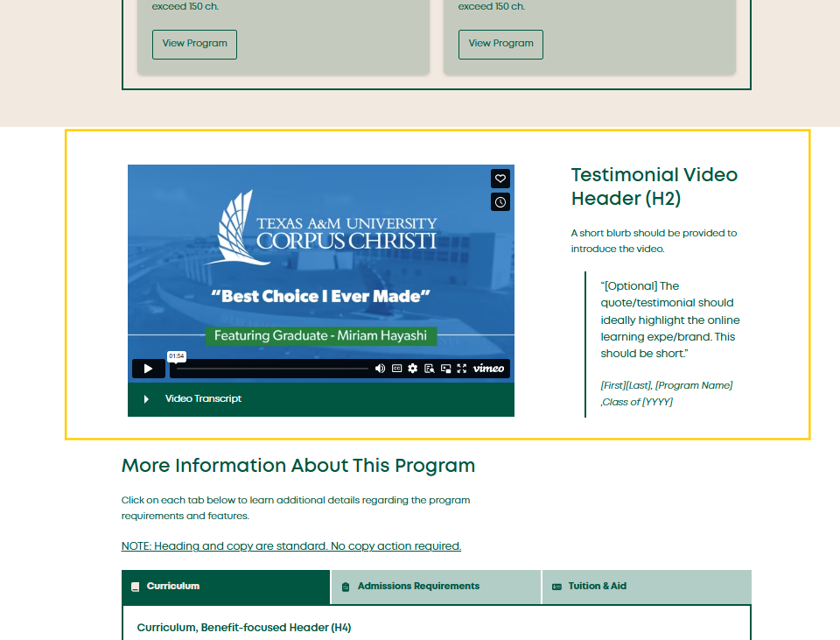Click the Tuition & Aid money icon

556,587
